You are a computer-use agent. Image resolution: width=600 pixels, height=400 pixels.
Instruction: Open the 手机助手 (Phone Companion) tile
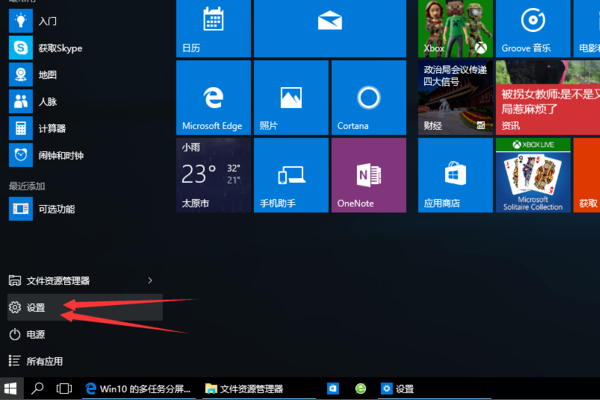click(x=291, y=175)
